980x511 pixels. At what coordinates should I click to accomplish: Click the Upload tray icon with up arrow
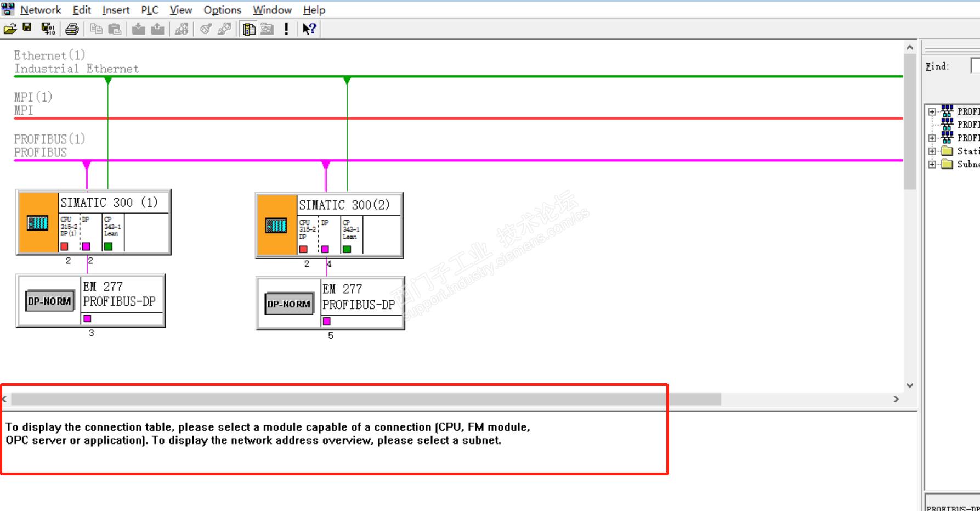coord(157,29)
